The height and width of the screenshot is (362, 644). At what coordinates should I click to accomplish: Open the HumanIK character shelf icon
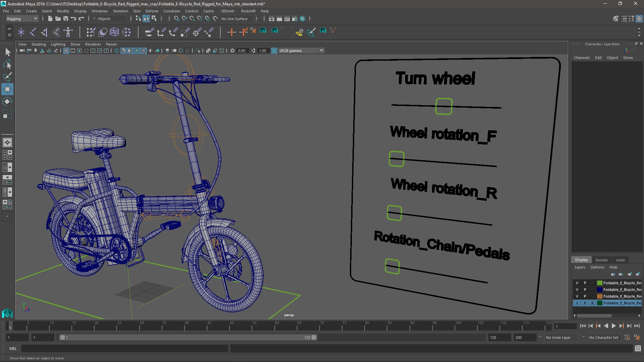click(68, 32)
